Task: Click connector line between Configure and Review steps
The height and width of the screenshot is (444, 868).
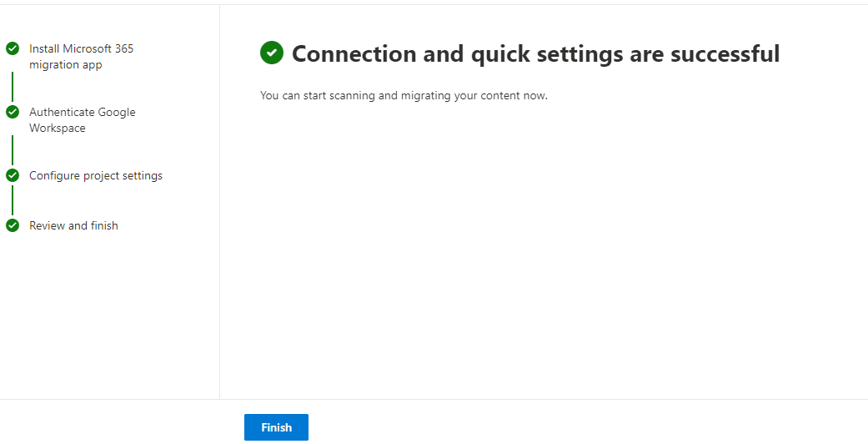Action: point(13,200)
